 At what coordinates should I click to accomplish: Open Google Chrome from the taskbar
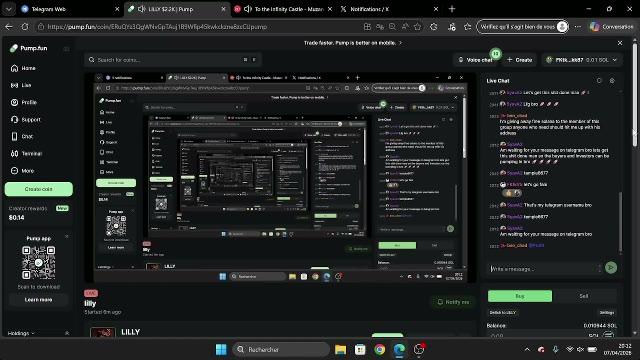coord(380,349)
